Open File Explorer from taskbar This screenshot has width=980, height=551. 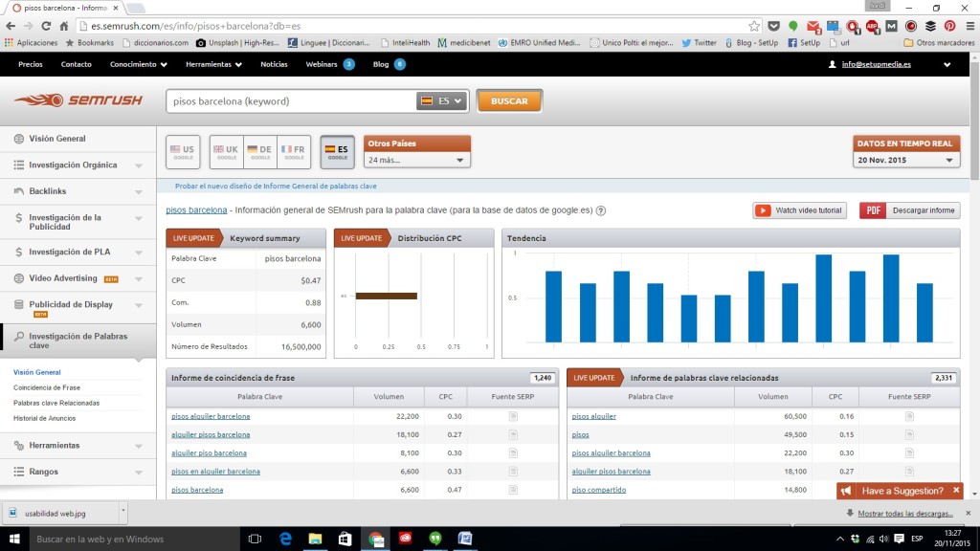315,539
